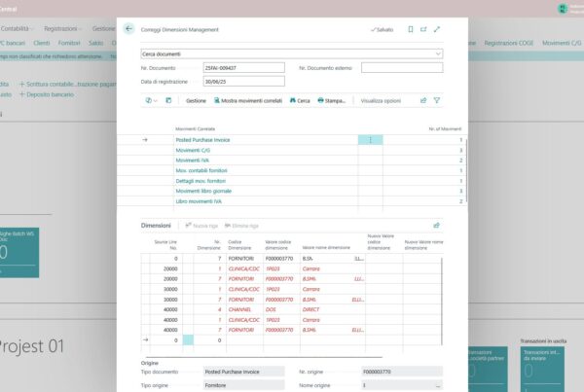This screenshot has width=584, height=392.
Task: Click the back arrow in the dialog header
Action: [x=129, y=29]
